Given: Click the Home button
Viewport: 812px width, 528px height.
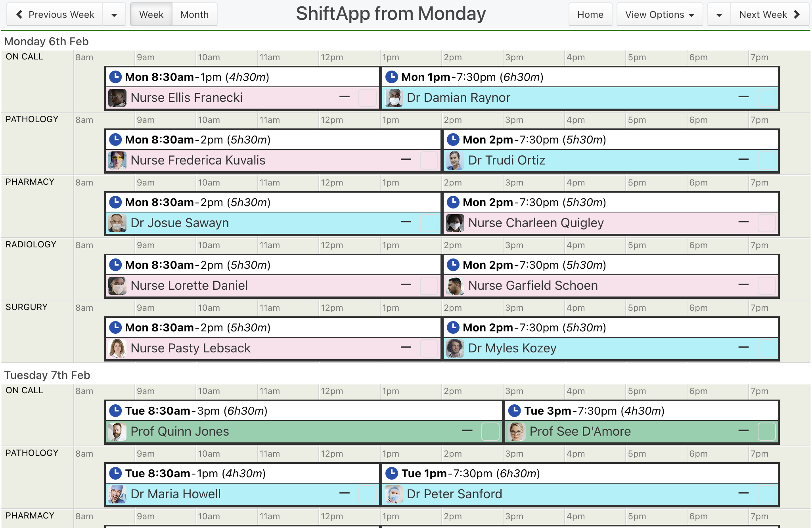Looking at the screenshot, I should (x=590, y=15).
